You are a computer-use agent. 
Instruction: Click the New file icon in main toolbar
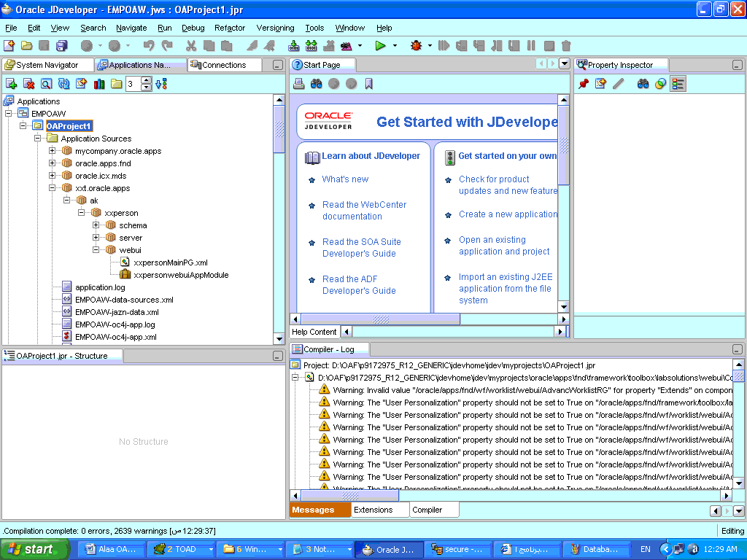[9, 46]
